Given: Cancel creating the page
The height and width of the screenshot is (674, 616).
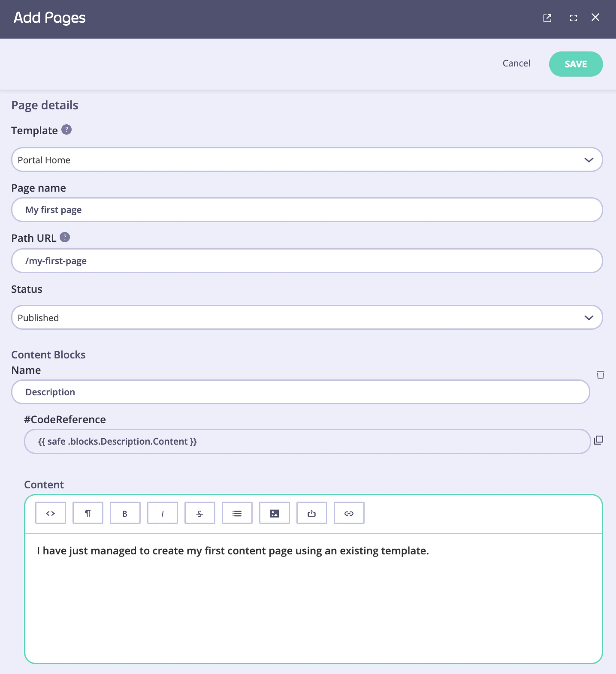Looking at the screenshot, I should [x=516, y=63].
